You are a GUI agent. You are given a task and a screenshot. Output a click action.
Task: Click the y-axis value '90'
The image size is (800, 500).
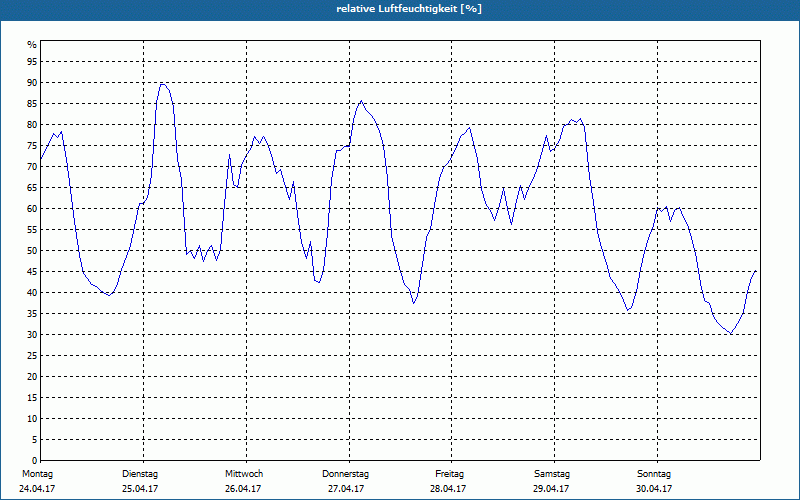click(x=32, y=83)
